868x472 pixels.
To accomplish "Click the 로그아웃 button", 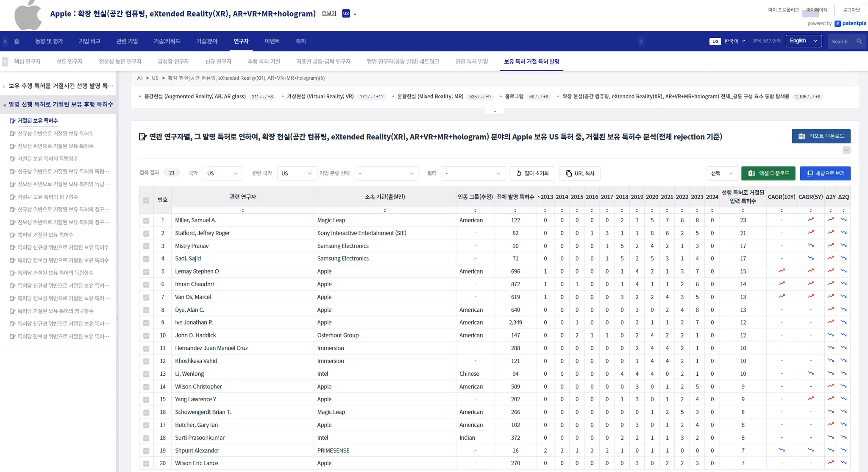I will pyautogui.click(x=851, y=10).
